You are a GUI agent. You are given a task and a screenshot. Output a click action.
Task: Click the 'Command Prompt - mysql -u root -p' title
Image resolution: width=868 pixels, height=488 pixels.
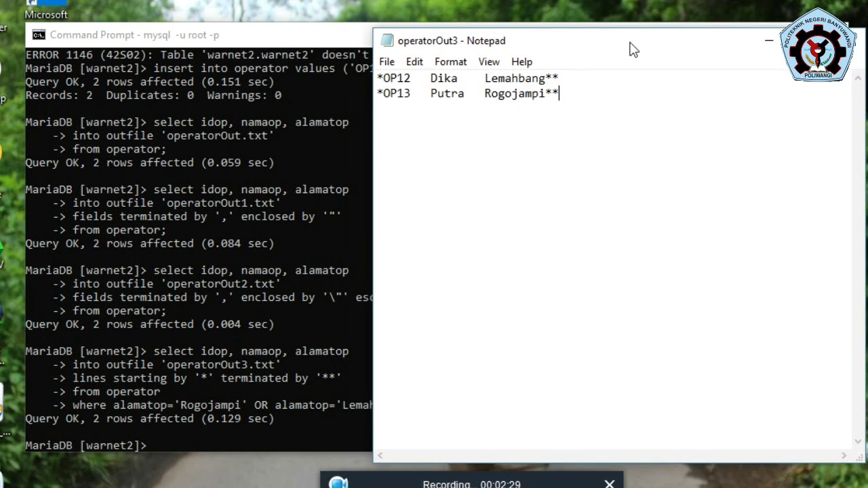[x=134, y=35]
